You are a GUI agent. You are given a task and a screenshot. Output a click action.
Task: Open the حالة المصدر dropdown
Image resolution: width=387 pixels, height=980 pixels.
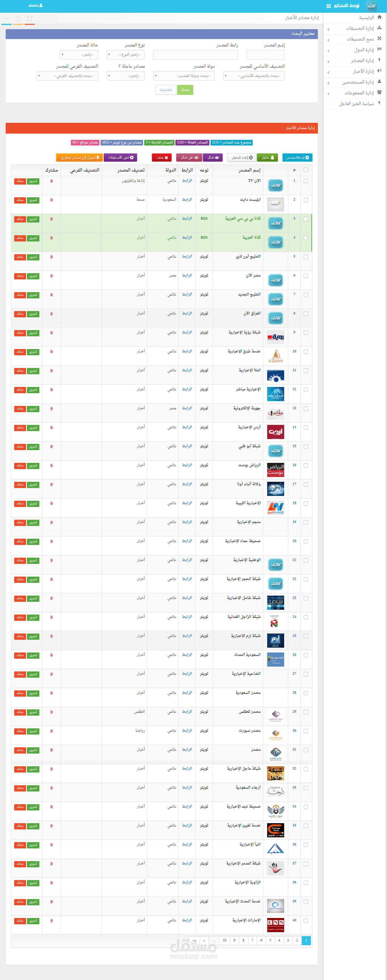pyautogui.click(x=79, y=55)
